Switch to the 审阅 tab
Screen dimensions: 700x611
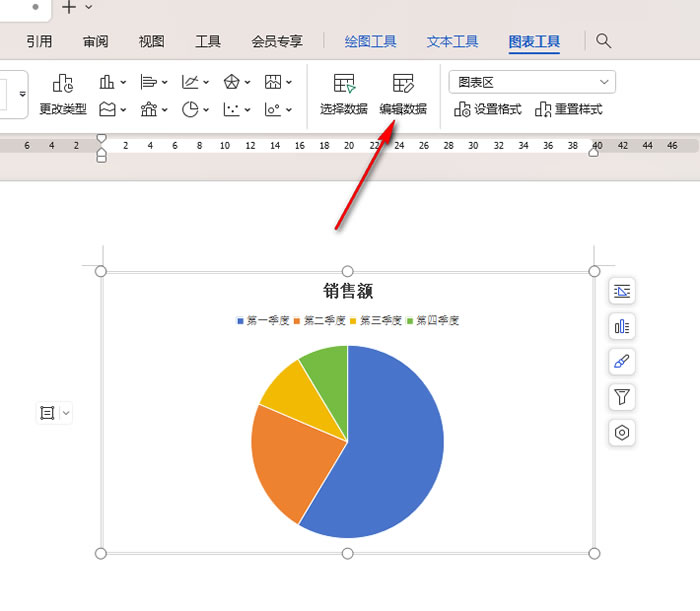96,42
